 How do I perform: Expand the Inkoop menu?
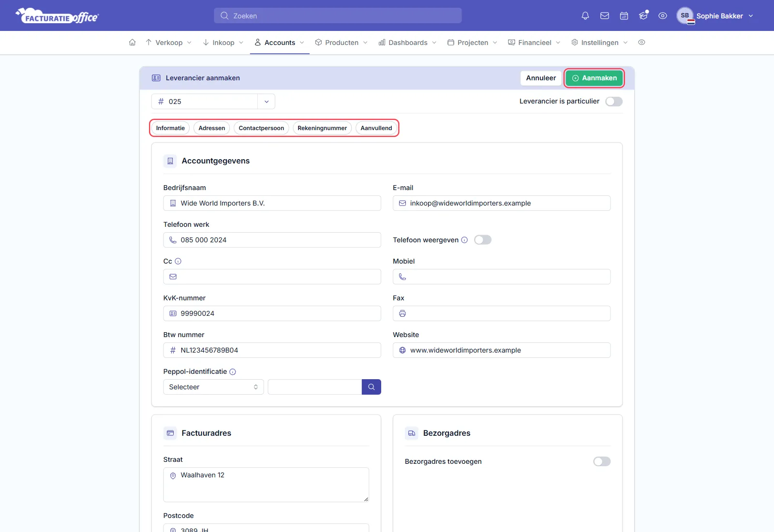223,43
